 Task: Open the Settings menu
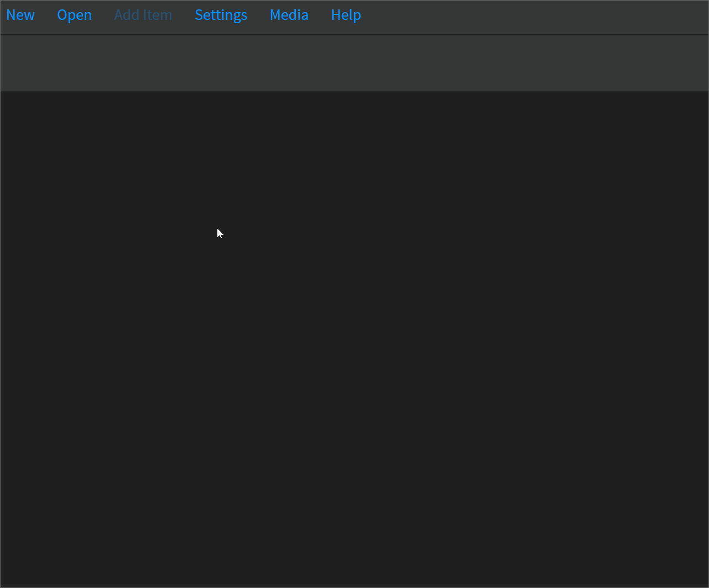221,15
